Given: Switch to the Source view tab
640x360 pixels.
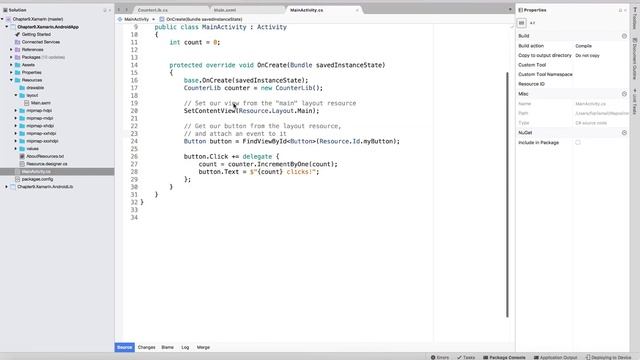Looking at the screenshot, I should coord(124,347).
